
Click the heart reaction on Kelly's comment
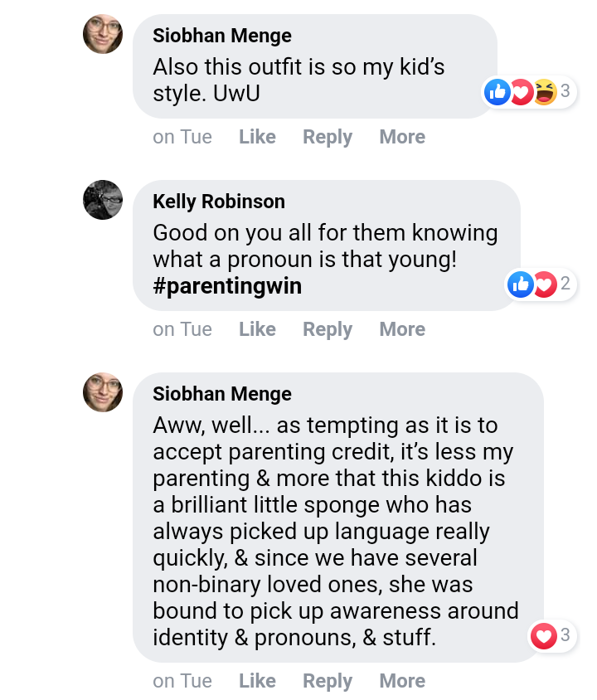pos(544,284)
